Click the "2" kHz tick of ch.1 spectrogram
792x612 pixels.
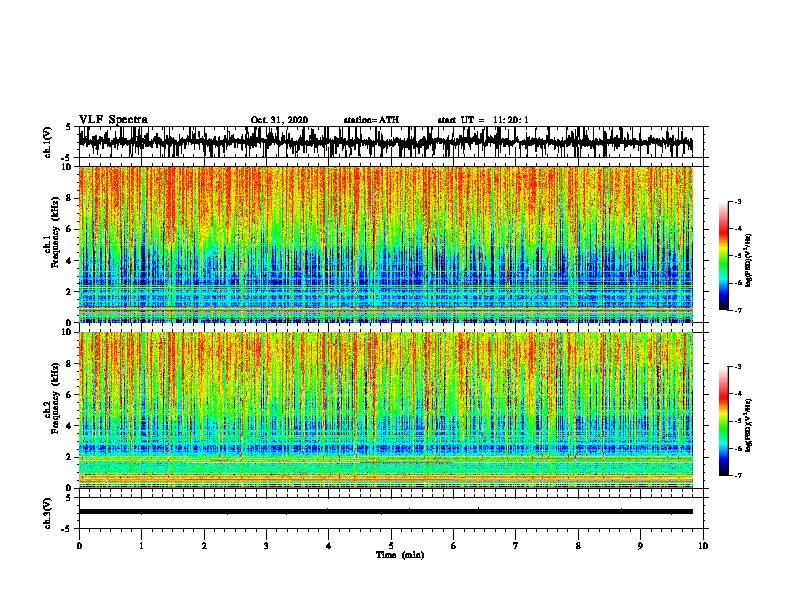pos(70,292)
